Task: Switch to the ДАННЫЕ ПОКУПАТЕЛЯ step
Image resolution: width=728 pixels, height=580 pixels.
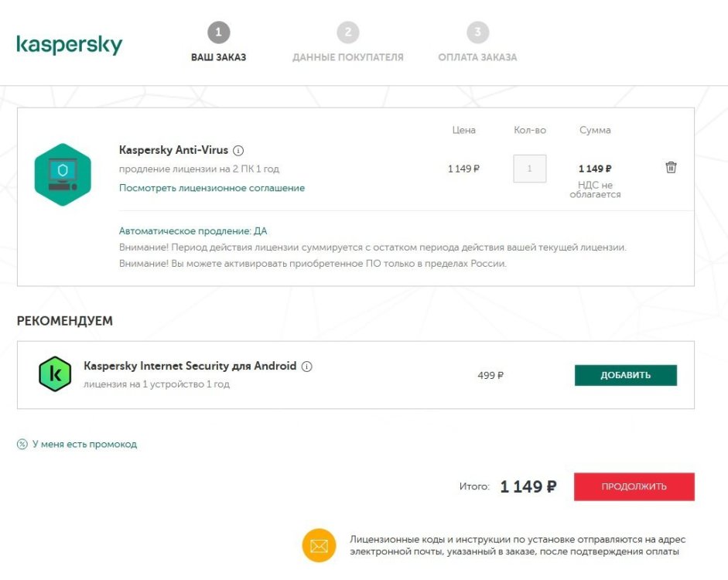Action: pyautogui.click(x=348, y=56)
